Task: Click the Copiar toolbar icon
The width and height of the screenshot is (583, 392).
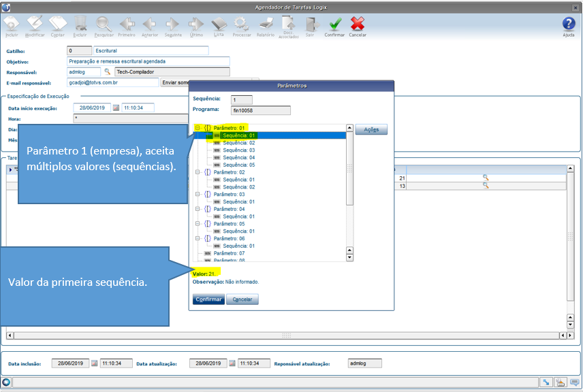Action: tap(58, 24)
